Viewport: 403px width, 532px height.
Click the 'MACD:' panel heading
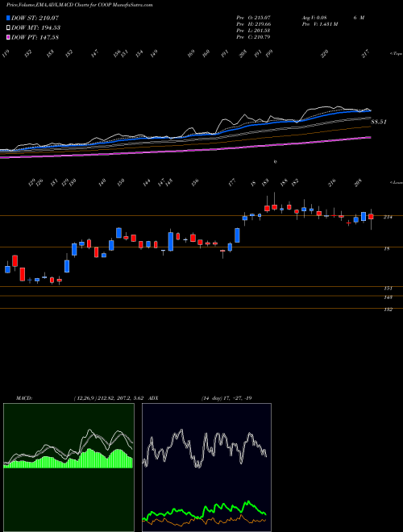point(24,398)
